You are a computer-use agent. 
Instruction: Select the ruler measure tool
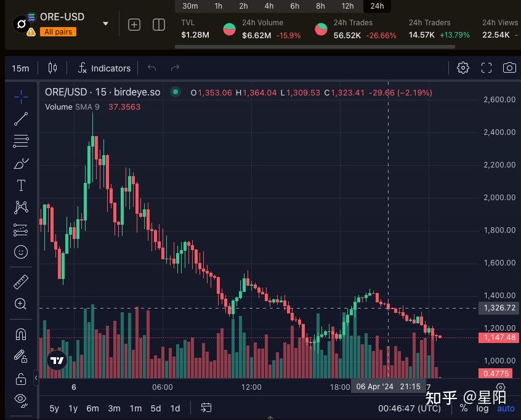tap(21, 282)
